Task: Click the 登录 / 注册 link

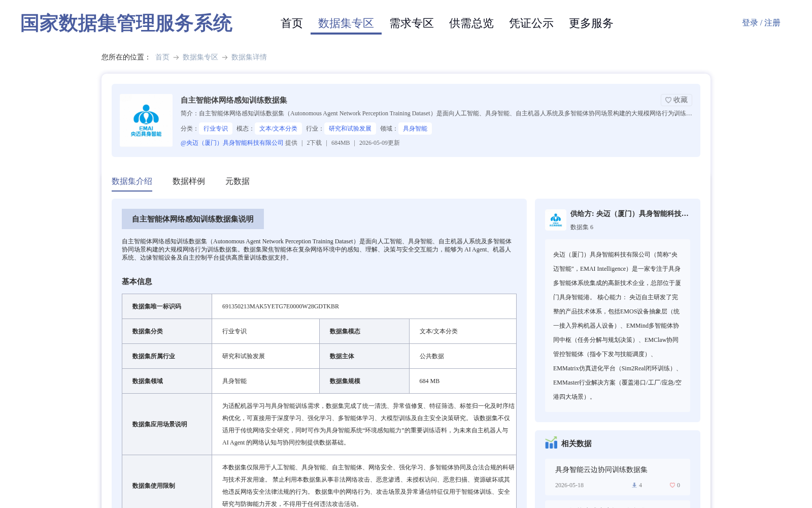Action: tap(761, 23)
